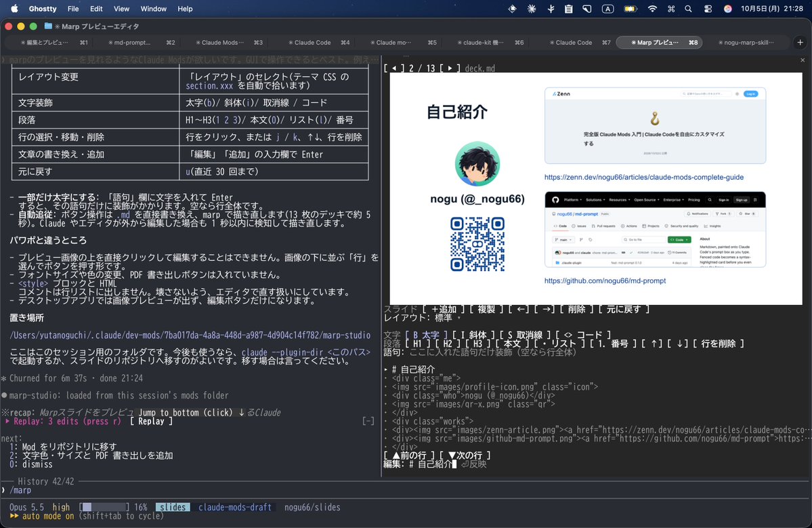Click the QR code in slide preview
Screen dimensions: 812x528
(x=477, y=244)
